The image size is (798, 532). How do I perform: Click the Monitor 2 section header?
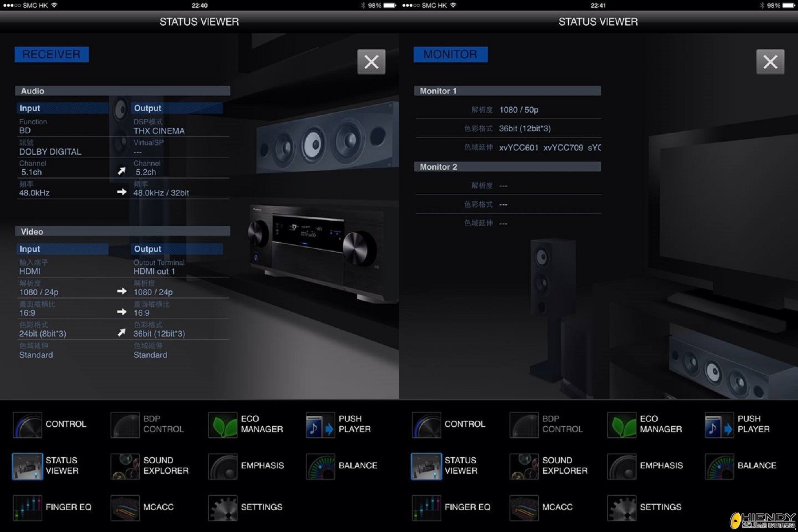point(508,167)
